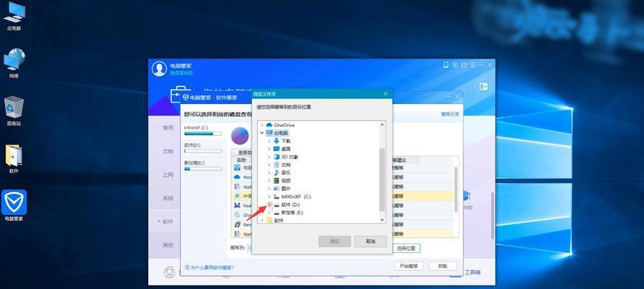
Task: Expand the 下载 folder node
Action: pos(269,141)
